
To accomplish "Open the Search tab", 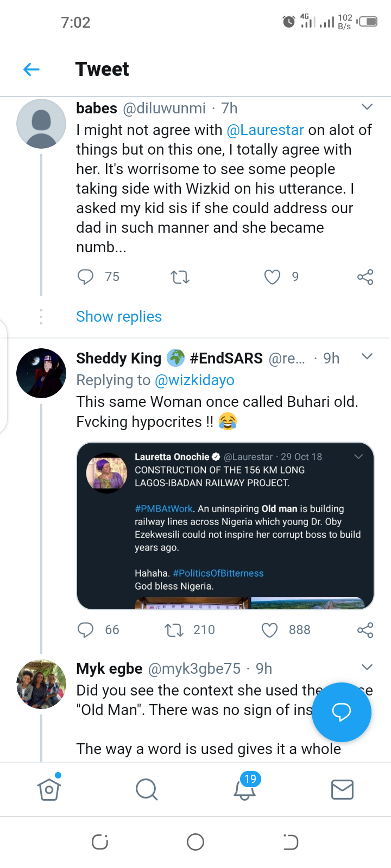I will click(147, 789).
